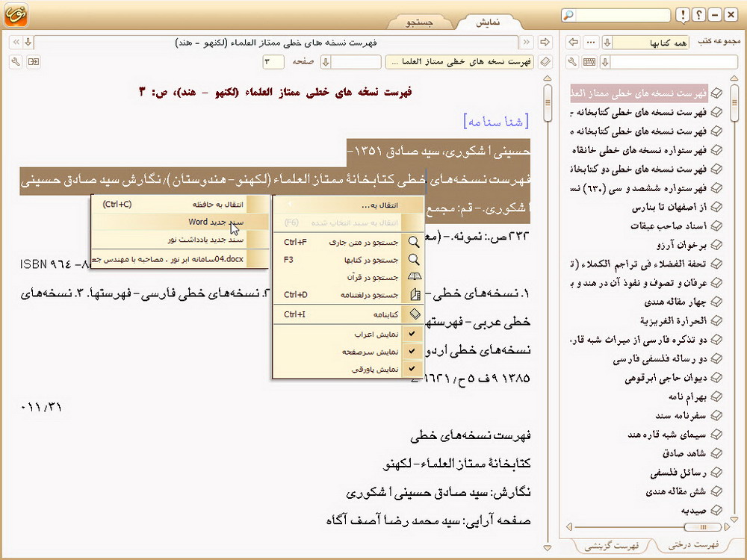The height and width of the screenshot is (560, 747).
Task: Choose جستجو در کتابها menu item
Action: coord(348,260)
